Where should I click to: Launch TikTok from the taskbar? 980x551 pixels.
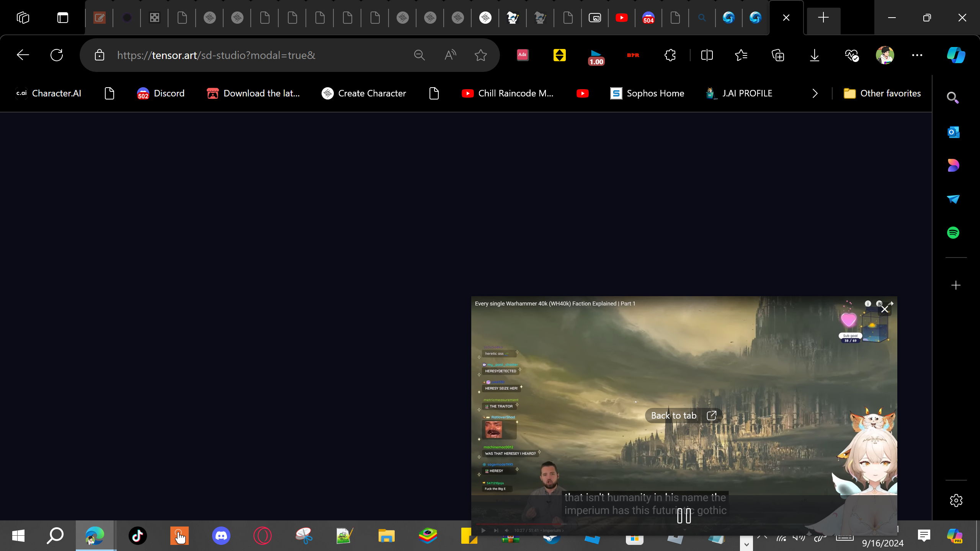138,536
